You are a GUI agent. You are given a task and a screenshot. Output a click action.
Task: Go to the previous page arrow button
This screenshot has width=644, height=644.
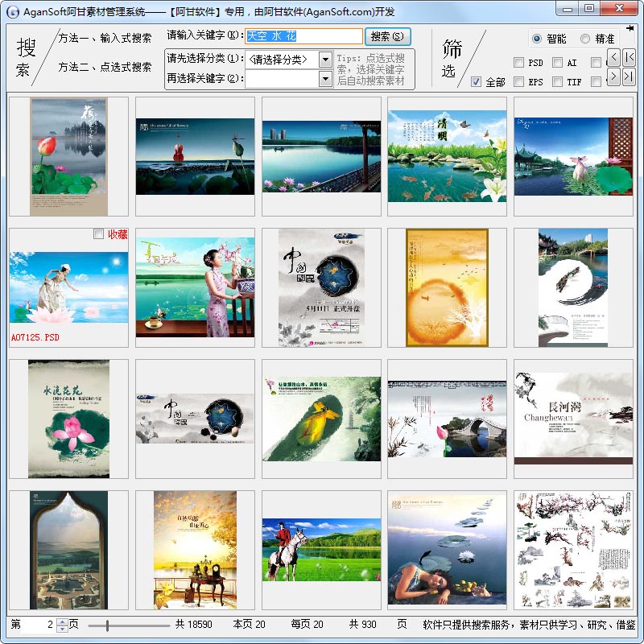coord(613,57)
